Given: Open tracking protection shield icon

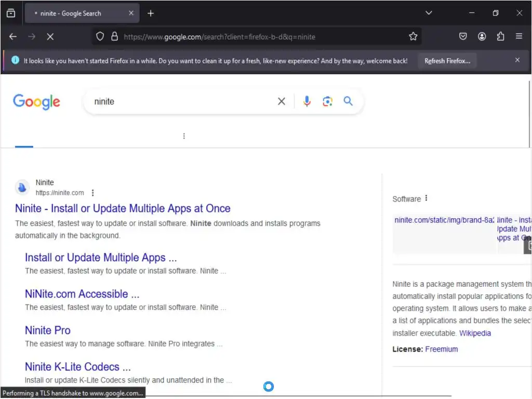Looking at the screenshot, I should coord(100,36).
